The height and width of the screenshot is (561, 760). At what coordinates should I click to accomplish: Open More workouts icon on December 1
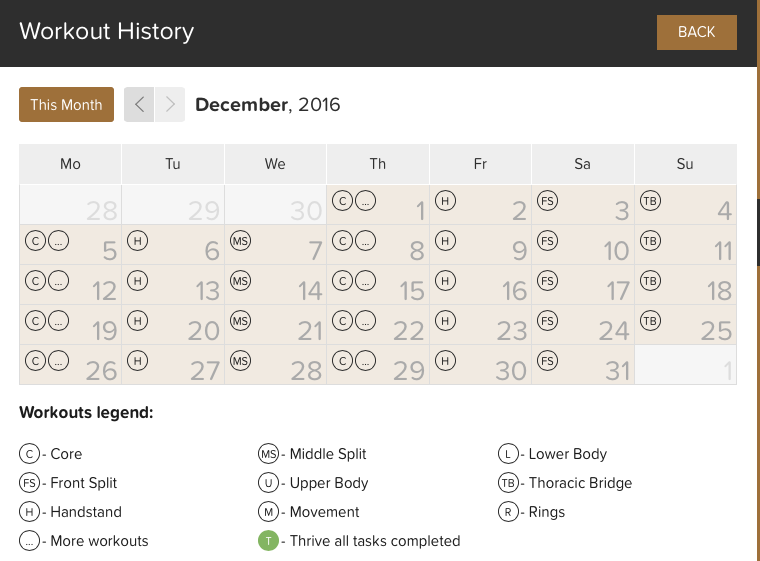pyautogui.click(x=365, y=201)
